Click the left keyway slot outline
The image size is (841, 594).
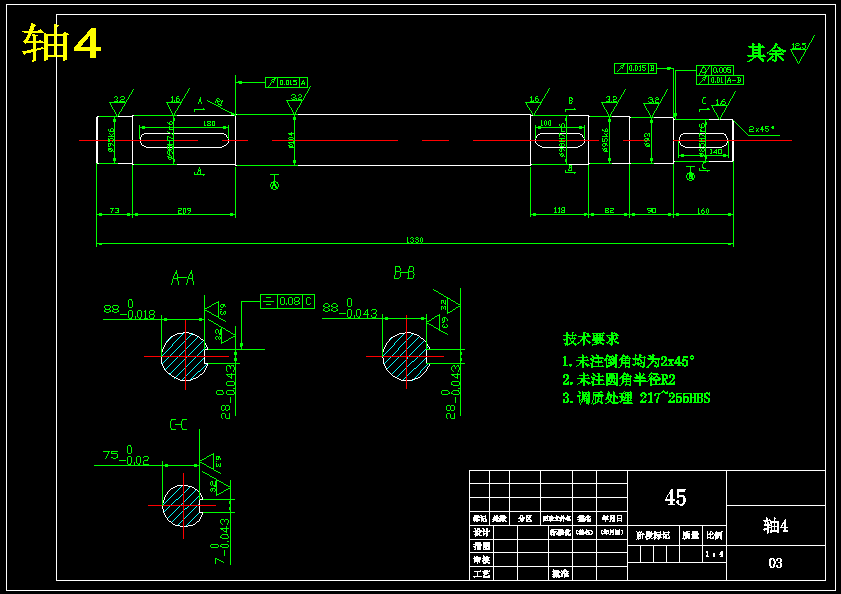click(x=184, y=140)
